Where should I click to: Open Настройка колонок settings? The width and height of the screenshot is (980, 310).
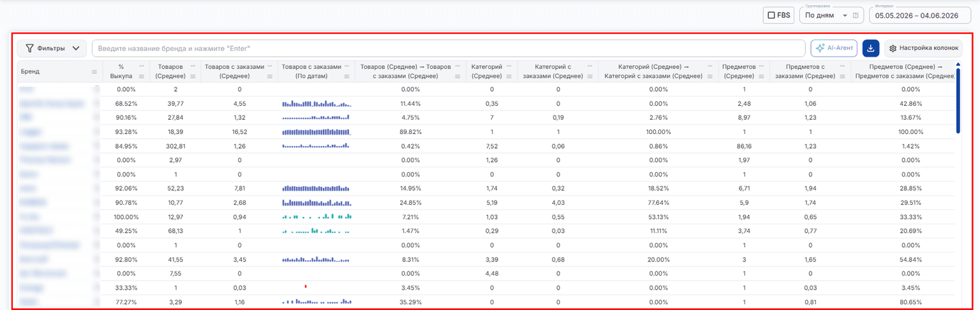923,48
